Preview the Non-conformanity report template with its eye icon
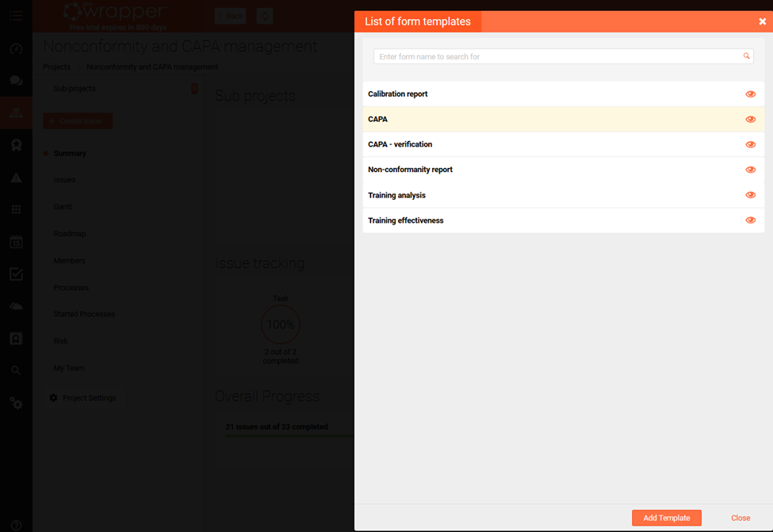The height and width of the screenshot is (532, 773). pyautogui.click(x=750, y=170)
